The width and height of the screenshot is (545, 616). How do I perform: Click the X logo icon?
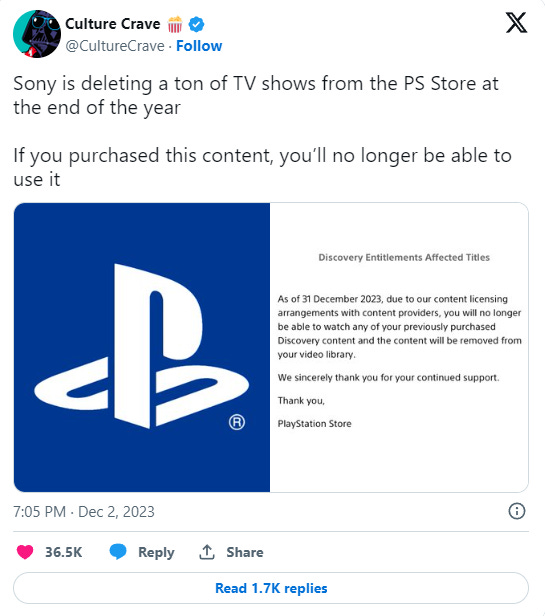click(x=516, y=23)
